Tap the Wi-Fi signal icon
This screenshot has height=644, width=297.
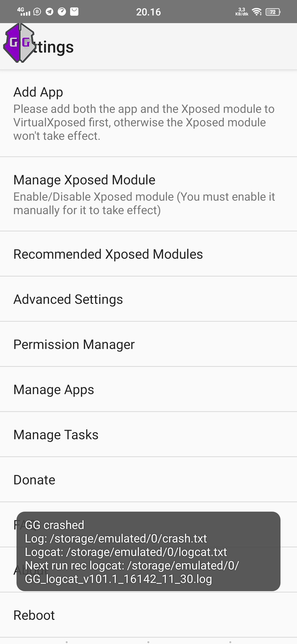point(257,12)
